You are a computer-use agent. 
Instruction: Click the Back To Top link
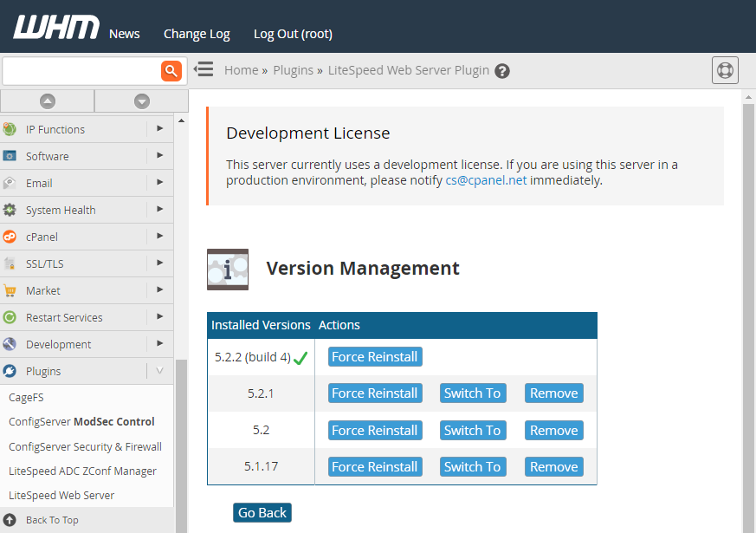(52, 520)
